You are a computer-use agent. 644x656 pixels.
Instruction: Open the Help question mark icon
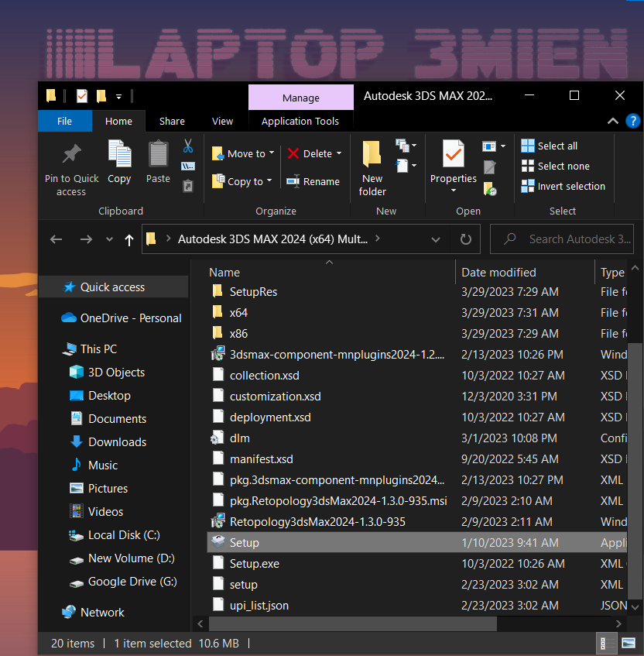tap(632, 121)
